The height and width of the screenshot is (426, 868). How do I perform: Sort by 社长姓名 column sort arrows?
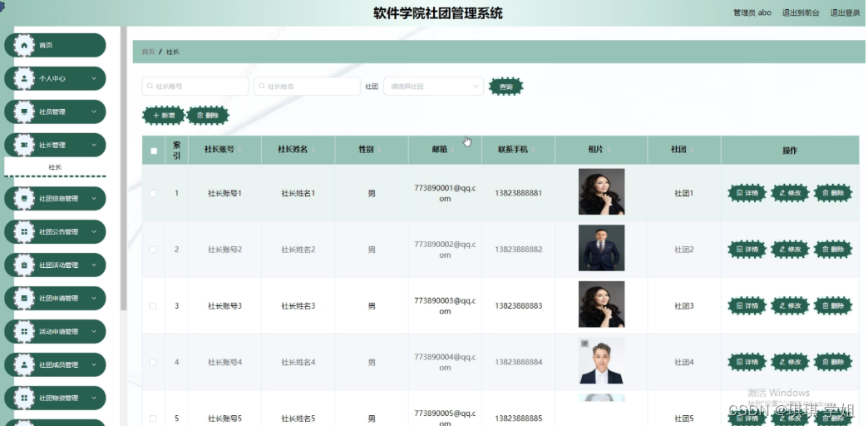[x=313, y=150]
